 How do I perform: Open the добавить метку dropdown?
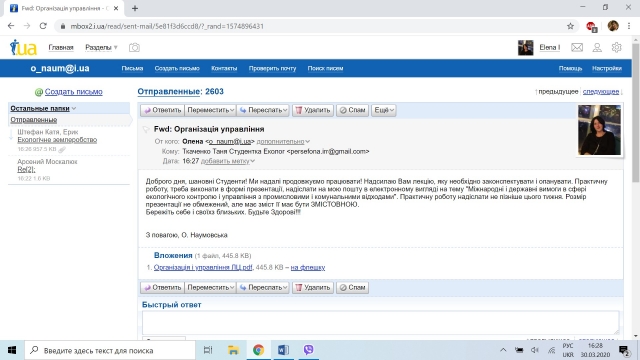tap(228, 161)
